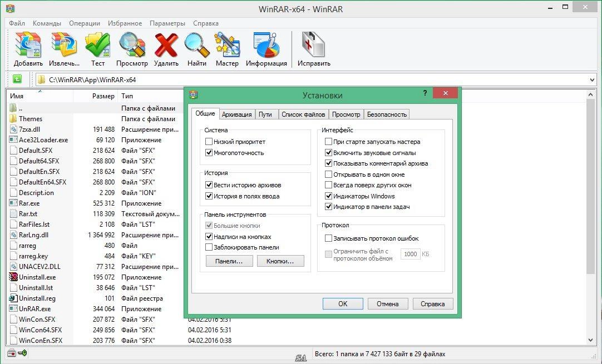Click the Добавить (Add) toolbar icon
602x364 pixels.
tap(28, 45)
